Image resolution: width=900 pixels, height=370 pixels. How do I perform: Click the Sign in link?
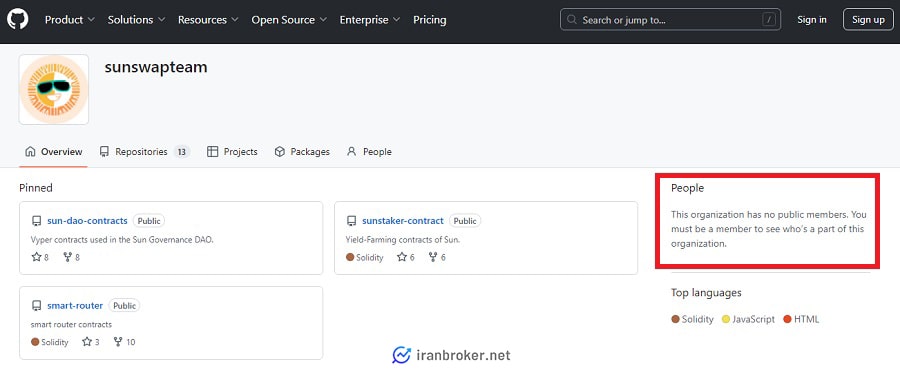812,20
